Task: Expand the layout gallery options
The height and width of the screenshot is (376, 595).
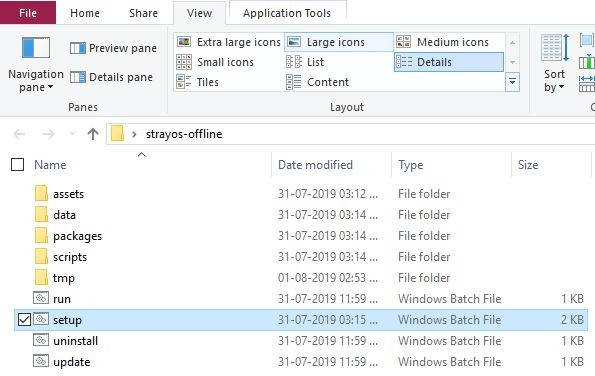Action: 512,82
